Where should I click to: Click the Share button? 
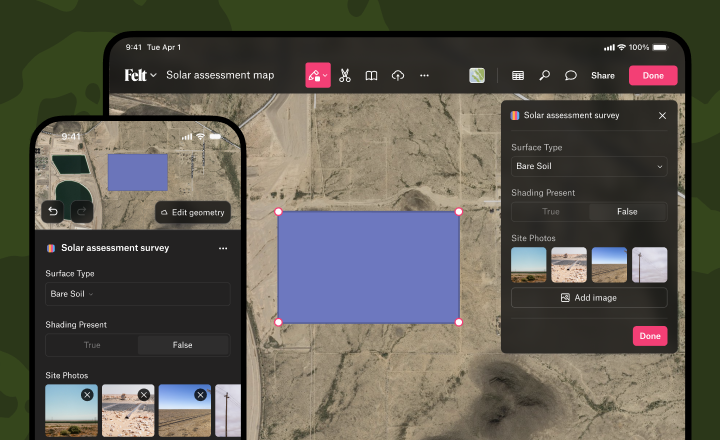(x=603, y=75)
